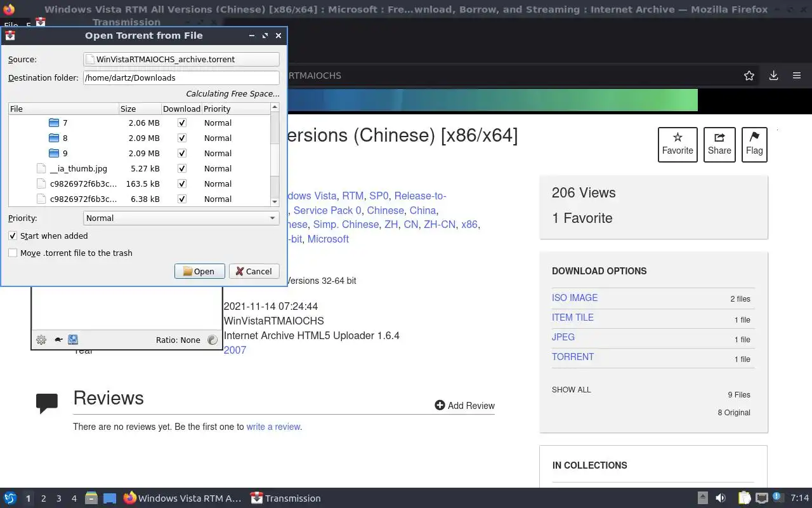The width and height of the screenshot is (812, 508).
Task: Uncheck download for __ia_thumb.jpg
Action: tap(182, 168)
